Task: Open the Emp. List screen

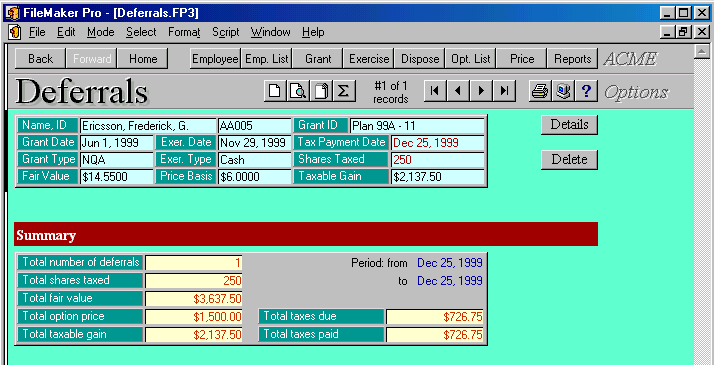Action: click(266, 59)
